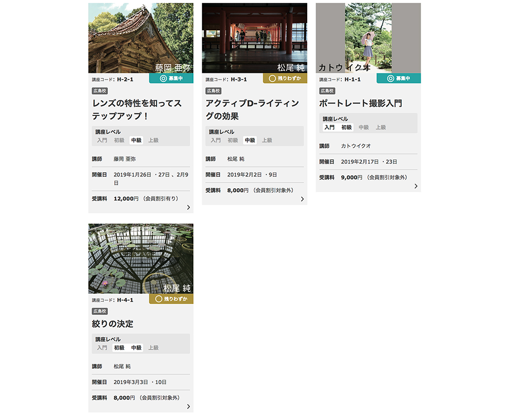Open the arrow chevron on the H-3-1 card
Screen dimensions: 513x420
pos(302,199)
